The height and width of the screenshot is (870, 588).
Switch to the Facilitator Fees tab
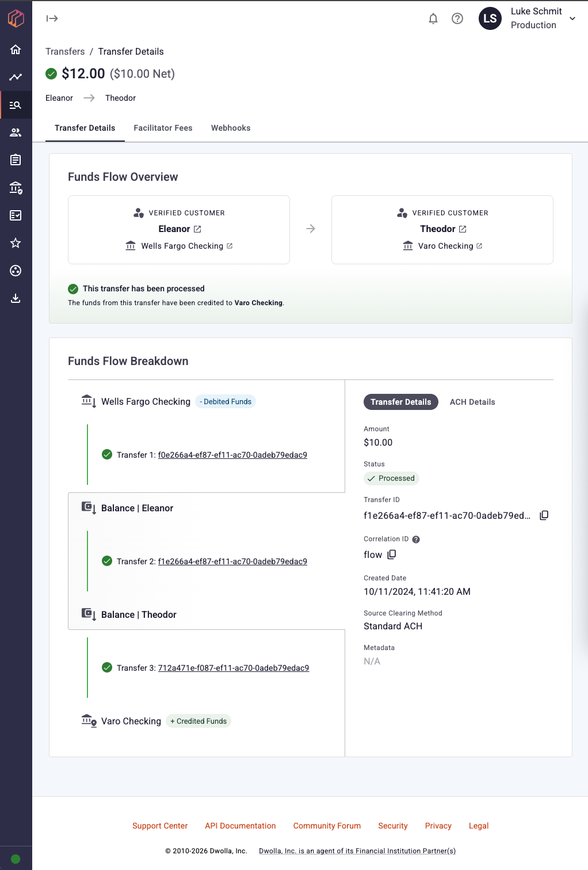pos(163,128)
